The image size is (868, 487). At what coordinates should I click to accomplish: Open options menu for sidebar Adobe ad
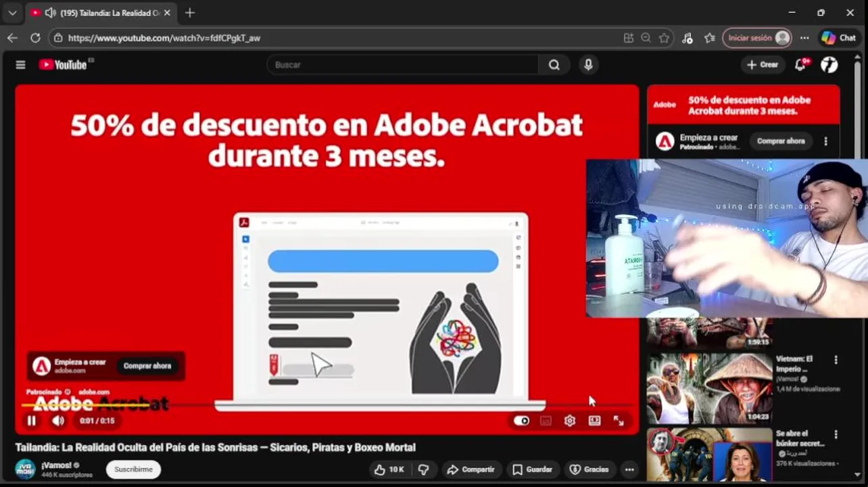825,141
